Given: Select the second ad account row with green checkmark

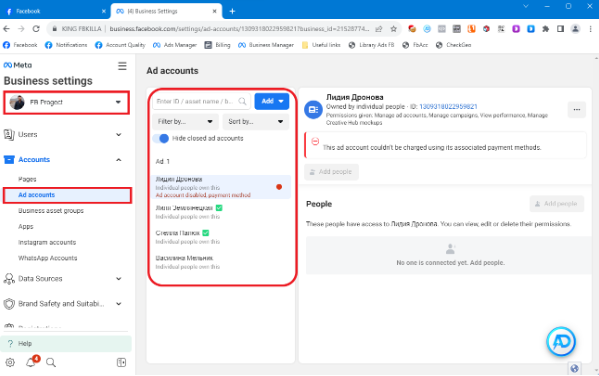Looking at the screenshot, I should [221, 212].
